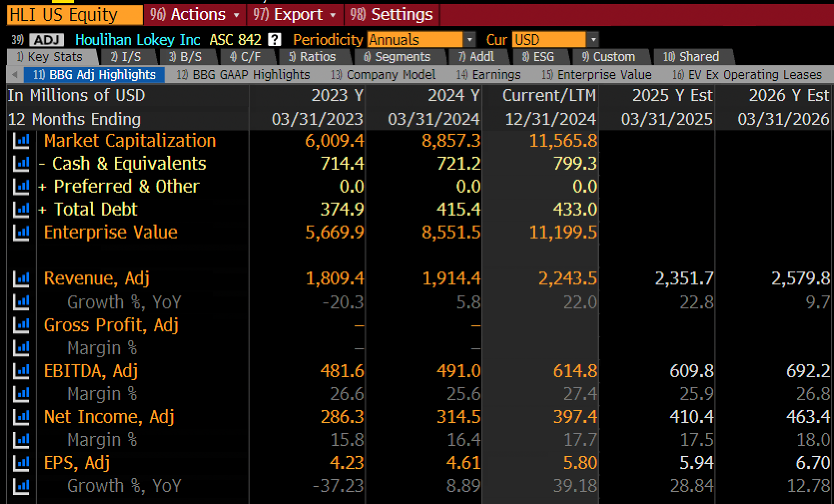Viewport: 834px width, 504px height.
Task: Click chart icon next to Enterprise Value
Action: pyautogui.click(x=21, y=233)
